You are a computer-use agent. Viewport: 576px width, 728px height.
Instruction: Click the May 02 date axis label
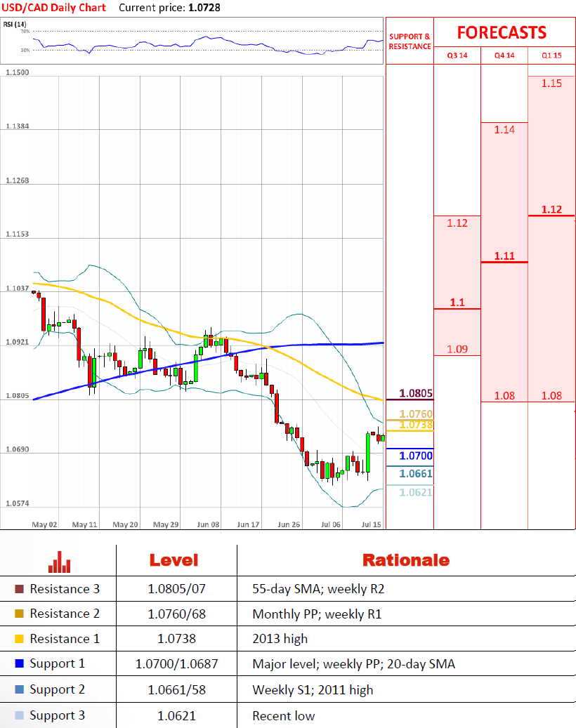44,524
